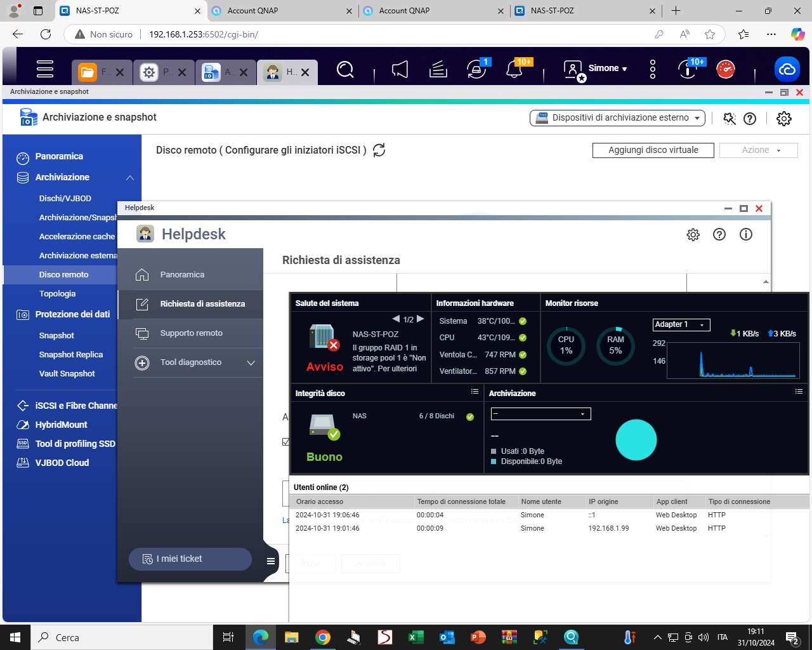Click the cyan storage usage pie chart
The height and width of the screenshot is (650, 812).
coord(636,440)
